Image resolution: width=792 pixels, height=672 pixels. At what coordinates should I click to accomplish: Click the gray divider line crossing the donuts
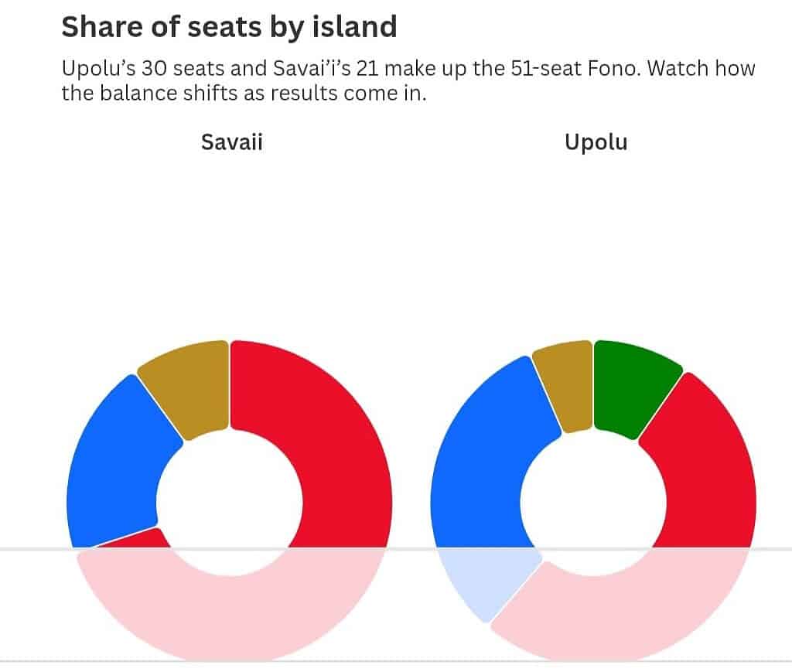(x=410, y=548)
